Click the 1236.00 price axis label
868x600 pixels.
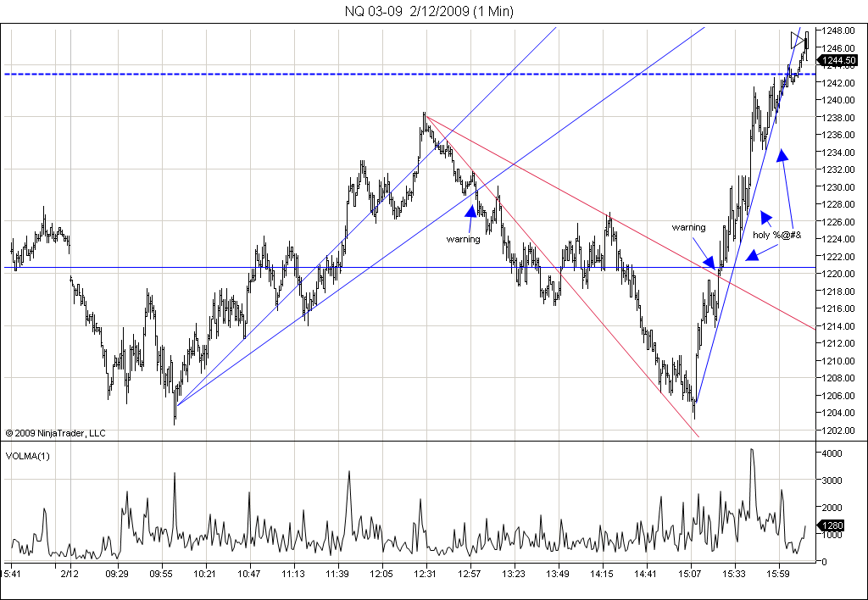[x=838, y=135]
